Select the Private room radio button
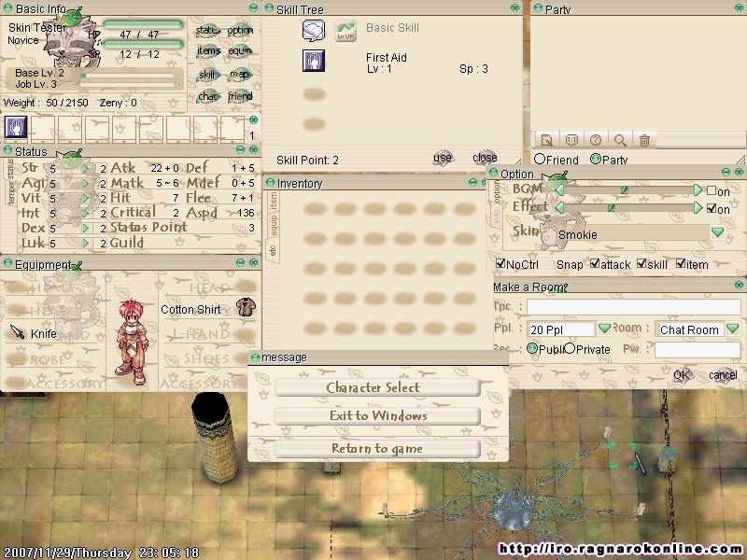 (x=570, y=348)
